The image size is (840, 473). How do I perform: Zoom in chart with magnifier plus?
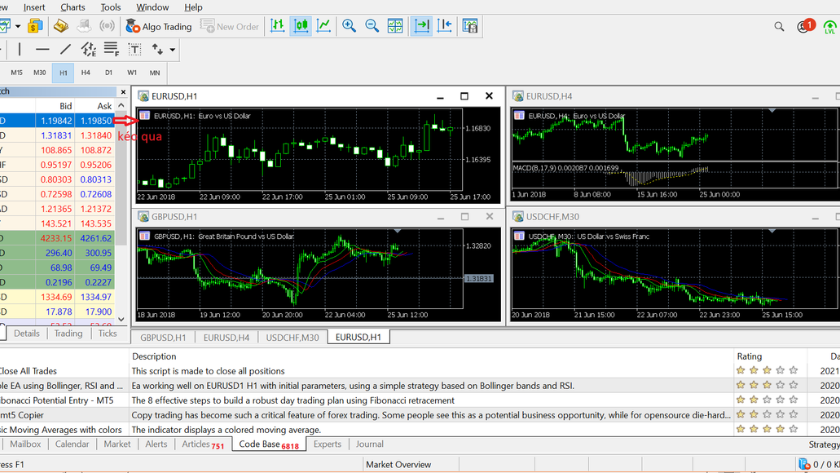[x=349, y=26]
